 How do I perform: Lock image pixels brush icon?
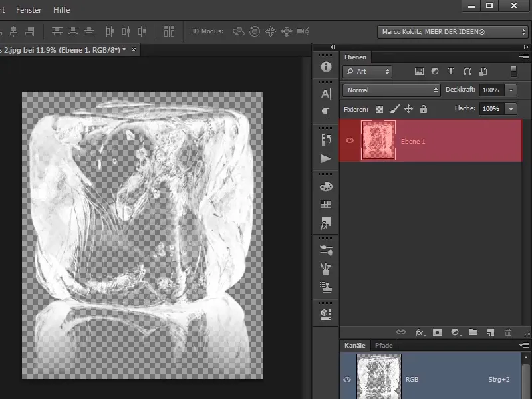[394, 109]
